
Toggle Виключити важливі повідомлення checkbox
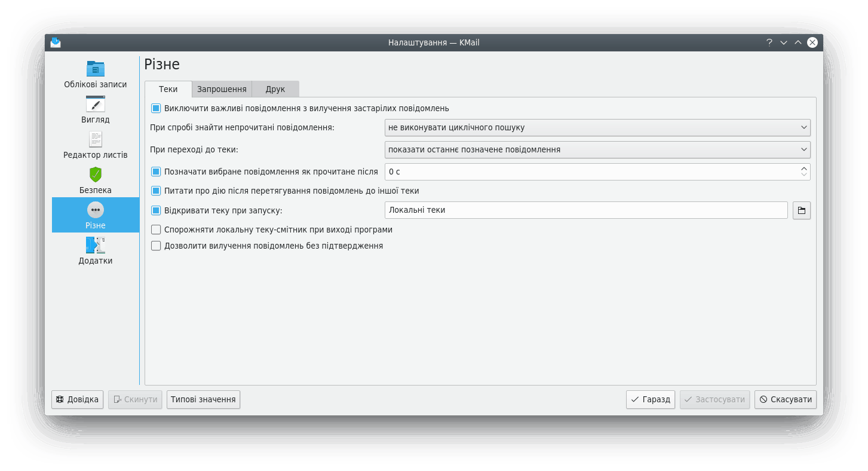[156, 108]
